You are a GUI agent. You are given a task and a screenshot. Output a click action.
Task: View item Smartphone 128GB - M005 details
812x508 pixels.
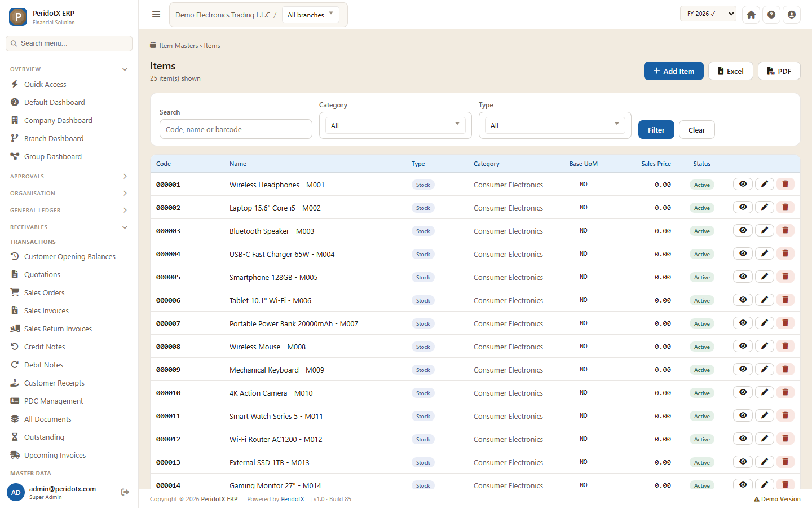click(x=743, y=277)
